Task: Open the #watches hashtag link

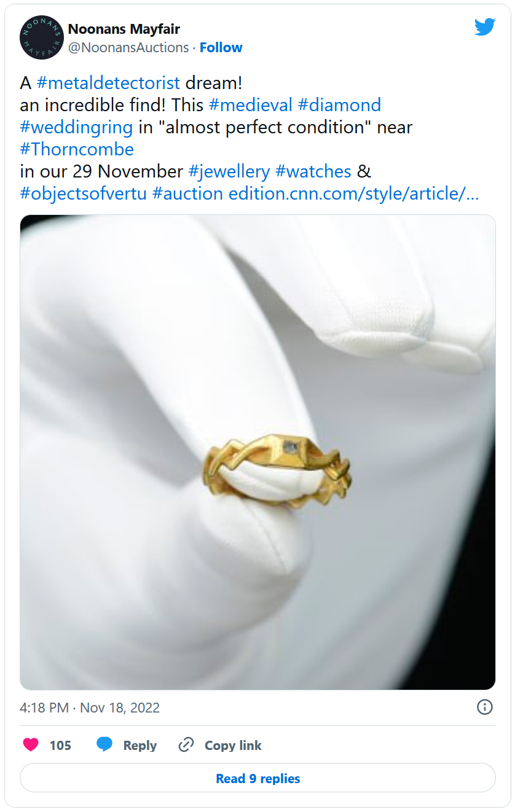Action: pos(313,171)
